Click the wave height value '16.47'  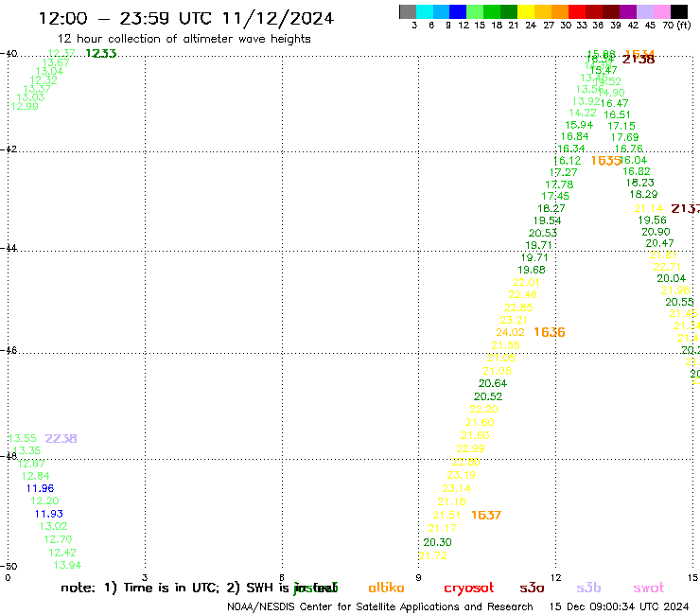[x=614, y=103]
